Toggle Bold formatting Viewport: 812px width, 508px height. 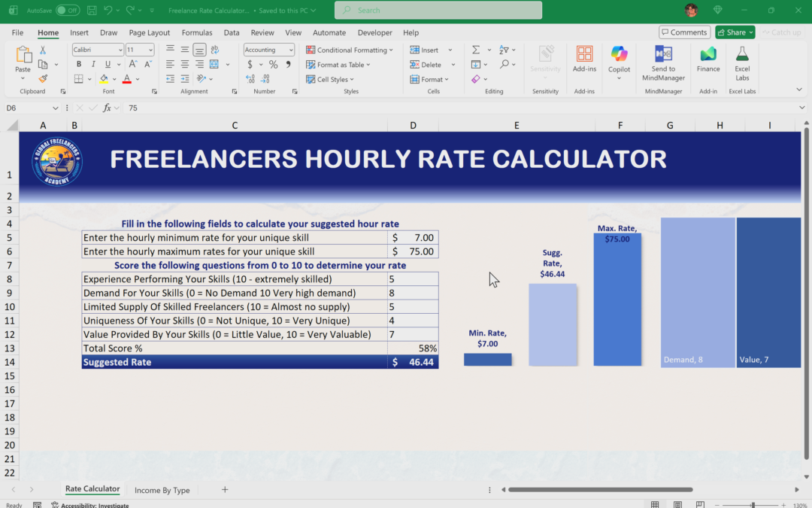(x=79, y=65)
